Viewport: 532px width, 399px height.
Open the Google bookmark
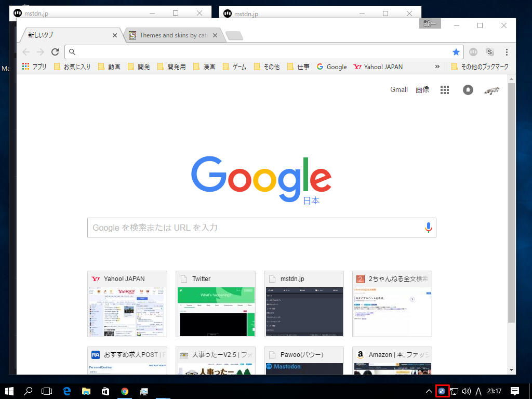tap(332, 67)
